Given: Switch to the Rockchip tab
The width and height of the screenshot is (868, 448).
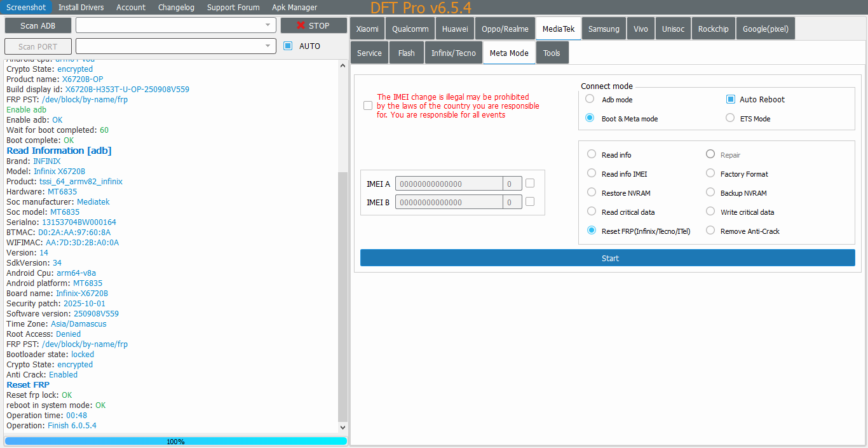Looking at the screenshot, I should coord(713,29).
